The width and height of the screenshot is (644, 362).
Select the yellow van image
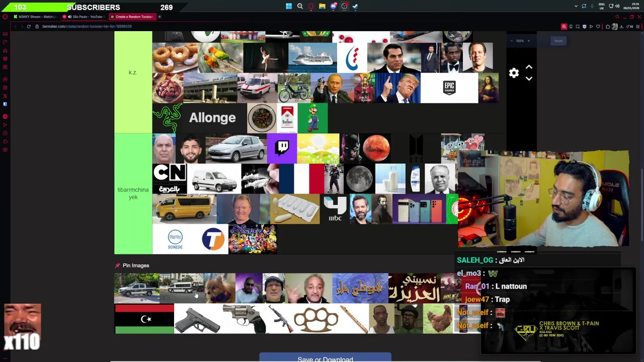click(184, 209)
